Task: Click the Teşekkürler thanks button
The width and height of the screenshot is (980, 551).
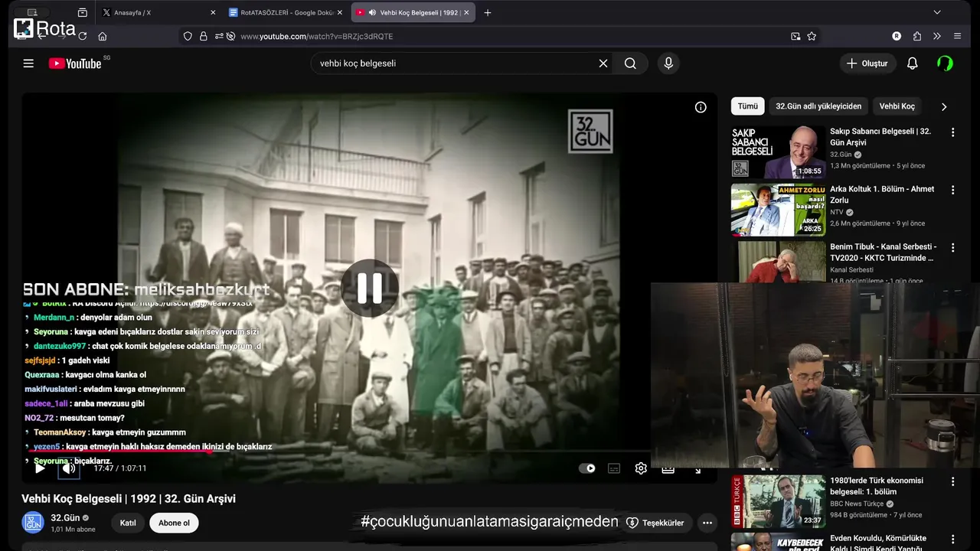Action: (x=655, y=523)
